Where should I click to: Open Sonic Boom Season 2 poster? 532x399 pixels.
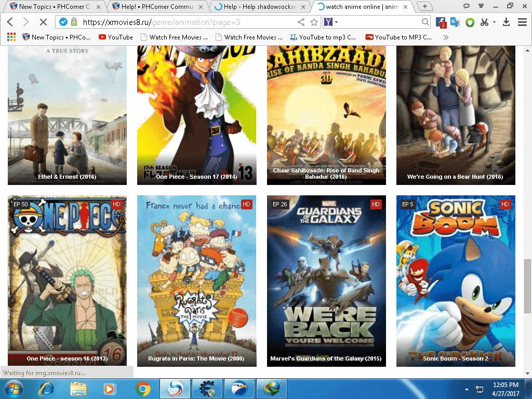pyautogui.click(x=456, y=281)
